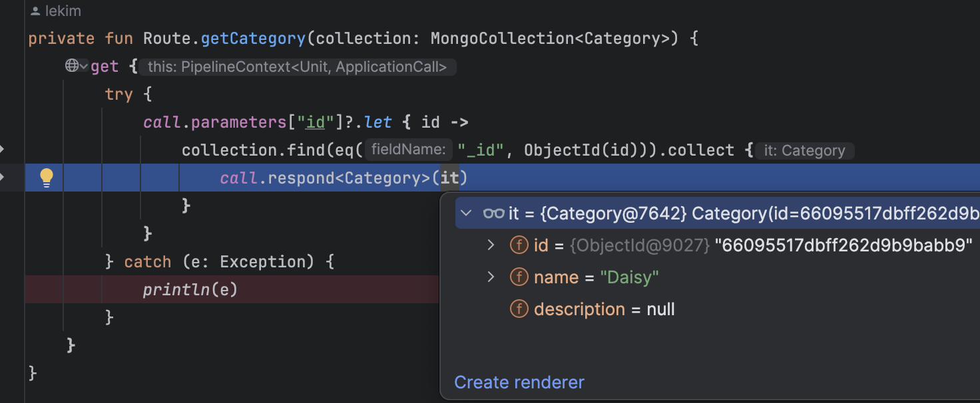
Task: Click the globe endpoint icon beside get
Action: (72, 66)
